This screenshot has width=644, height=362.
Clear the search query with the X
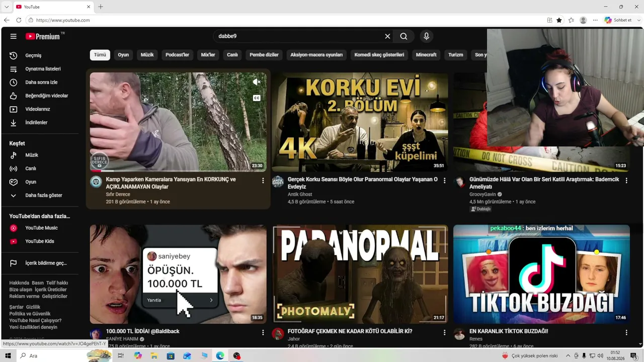(x=387, y=36)
